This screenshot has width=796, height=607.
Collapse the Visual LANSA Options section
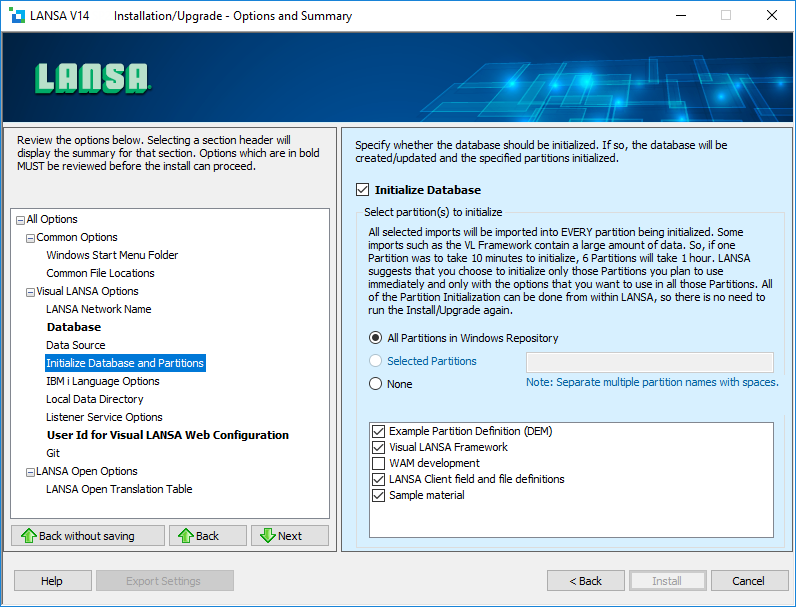(30, 292)
